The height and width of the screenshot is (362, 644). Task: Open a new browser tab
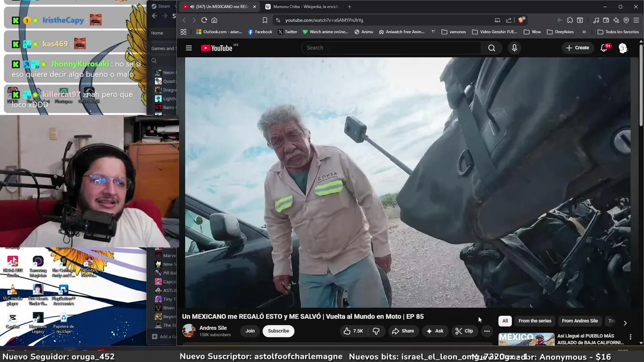tap(349, 7)
